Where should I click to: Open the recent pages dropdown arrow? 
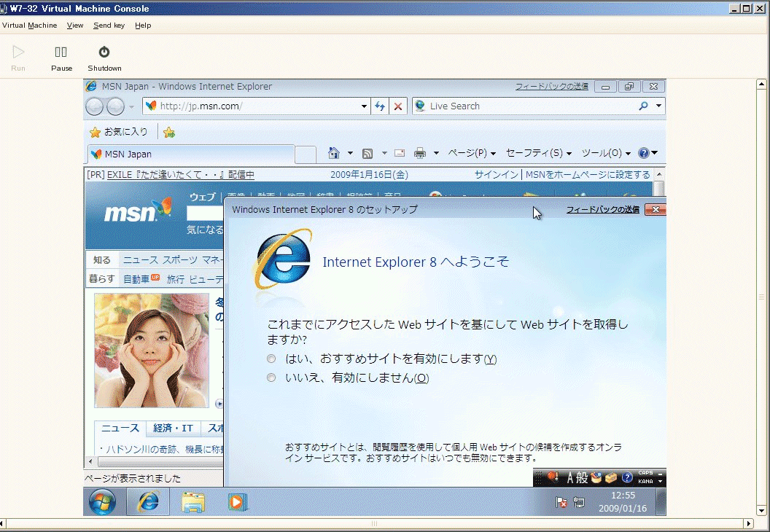coord(131,106)
